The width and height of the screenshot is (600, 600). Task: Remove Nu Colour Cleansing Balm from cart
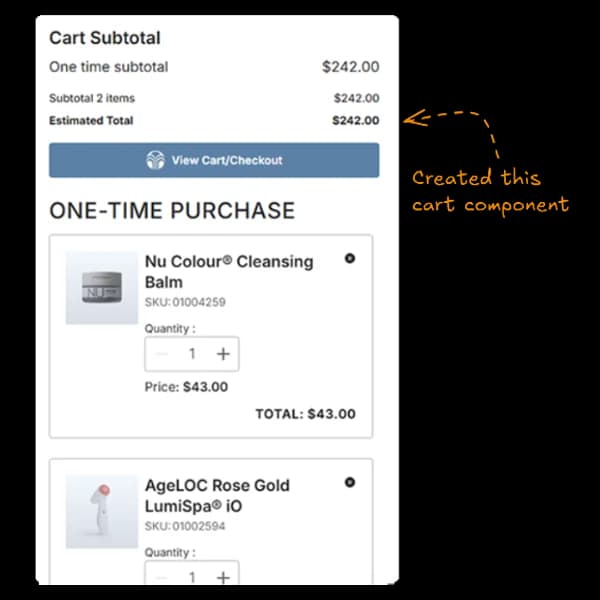[x=349, y=258]
